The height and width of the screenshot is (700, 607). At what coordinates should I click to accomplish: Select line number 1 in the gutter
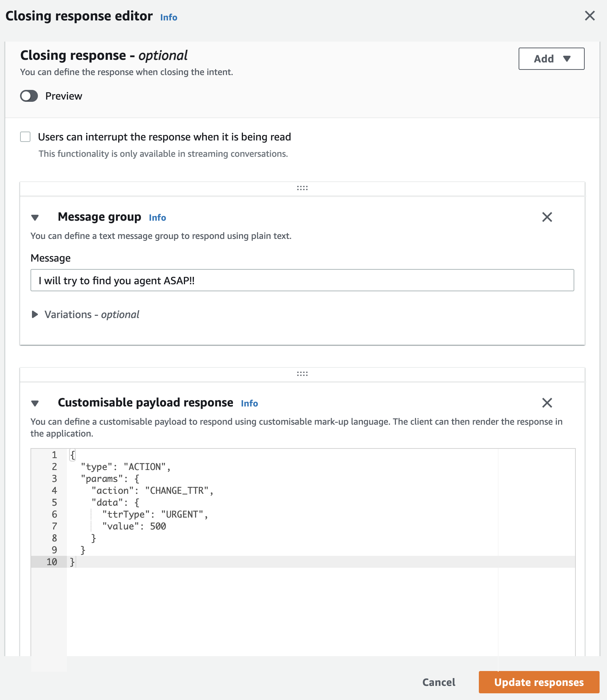55,455
